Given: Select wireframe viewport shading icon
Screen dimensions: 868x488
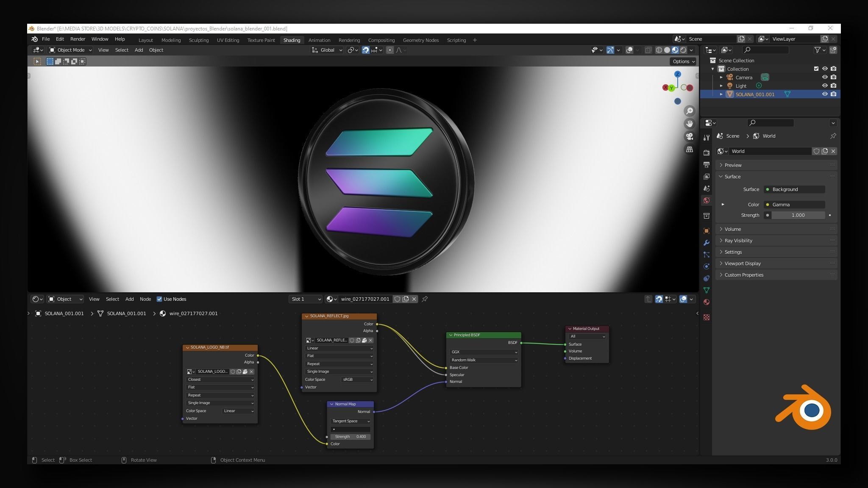Looking at the screenshot, I should pos(659,50).
